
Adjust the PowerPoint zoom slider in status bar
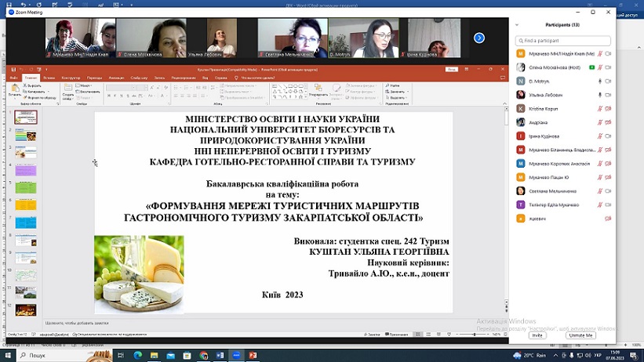point(474,335)
